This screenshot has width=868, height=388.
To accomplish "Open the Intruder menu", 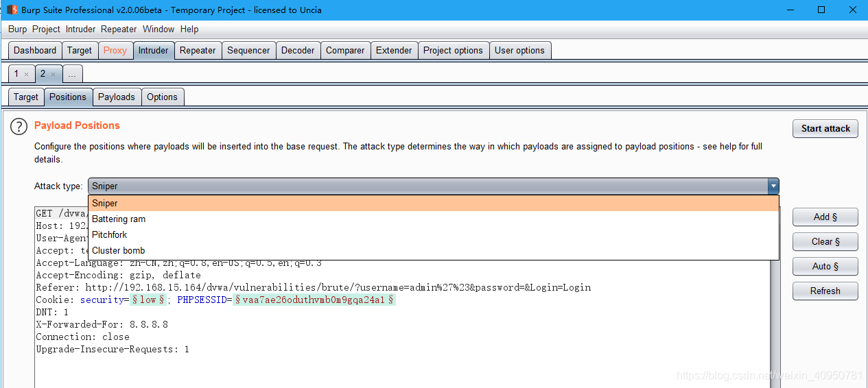I will 81,29.
